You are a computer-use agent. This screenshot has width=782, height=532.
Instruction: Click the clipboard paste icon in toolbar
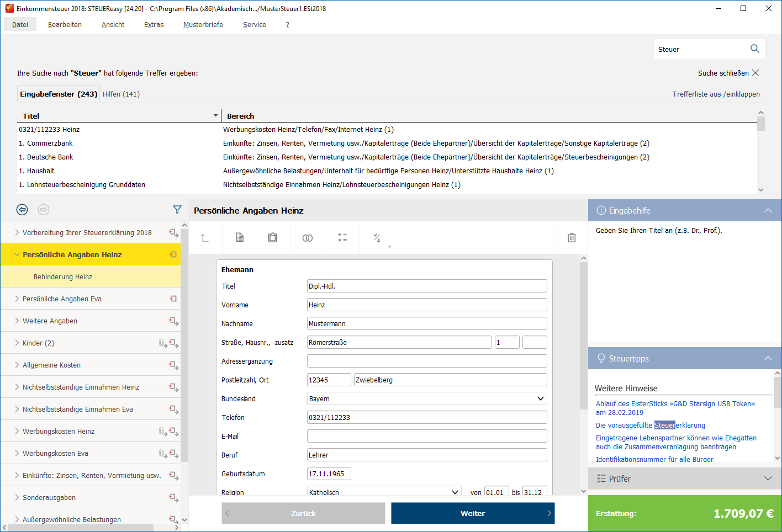click(273, 237)
